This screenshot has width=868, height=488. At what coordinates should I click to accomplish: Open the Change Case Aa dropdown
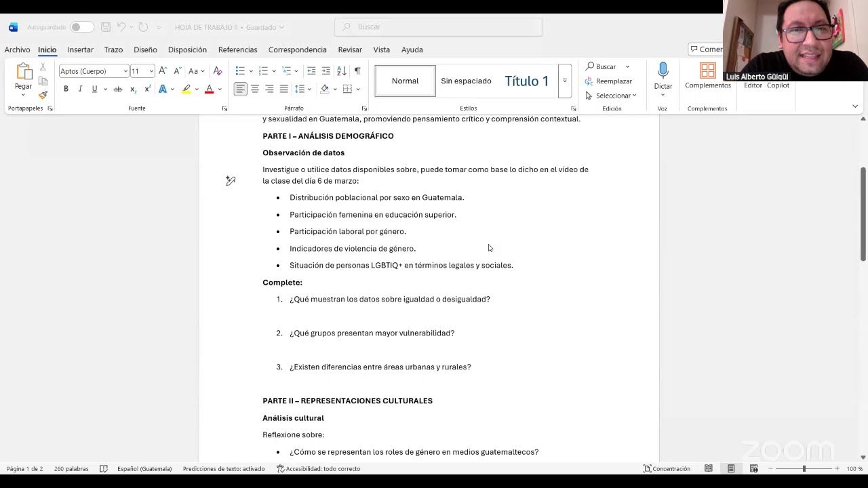click(195, 71)
